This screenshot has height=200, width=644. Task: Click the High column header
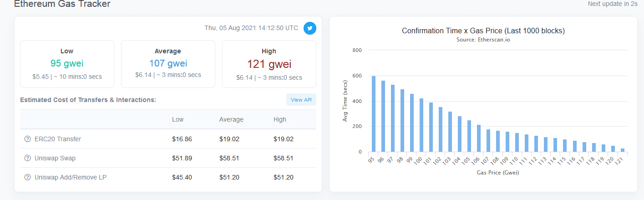280,119
